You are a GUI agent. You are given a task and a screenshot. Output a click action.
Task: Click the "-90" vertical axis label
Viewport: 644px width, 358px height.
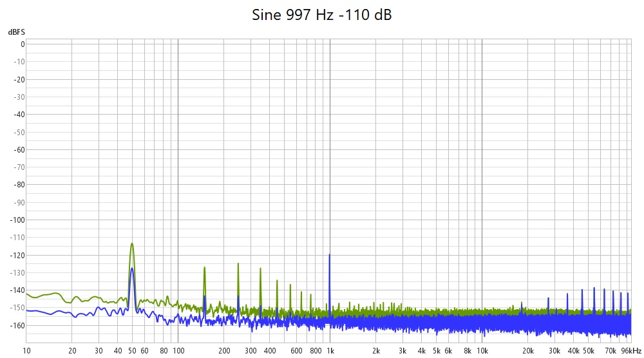coord(19,202)
